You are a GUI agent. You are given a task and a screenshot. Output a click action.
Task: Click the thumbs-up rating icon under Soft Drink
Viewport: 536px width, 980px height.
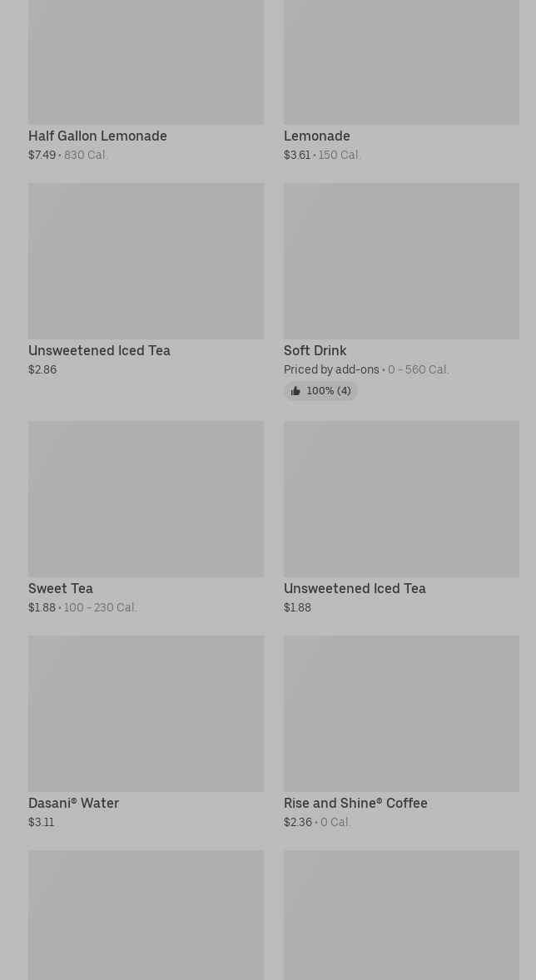point(295,391)
